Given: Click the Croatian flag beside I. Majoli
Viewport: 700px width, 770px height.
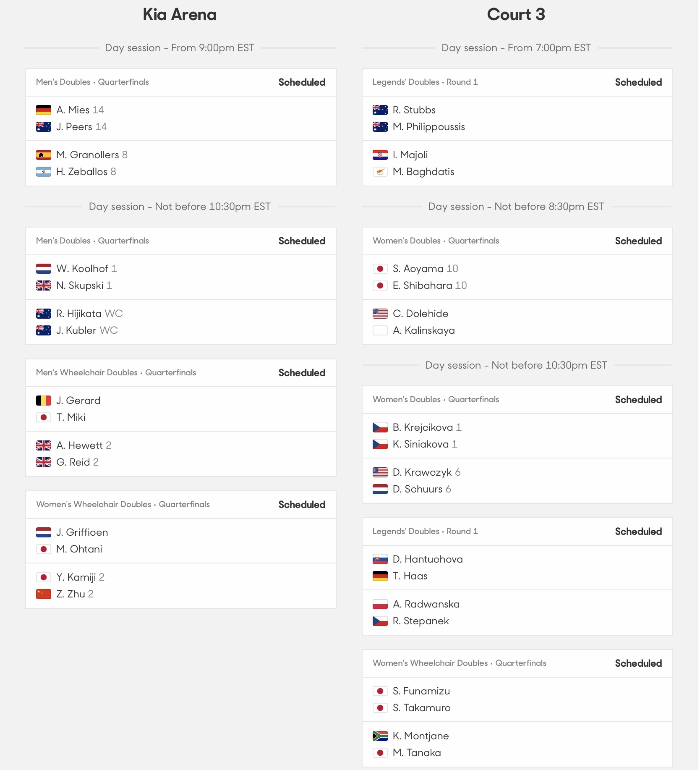Looking at the screenshot, I should (x=380, y=155).
